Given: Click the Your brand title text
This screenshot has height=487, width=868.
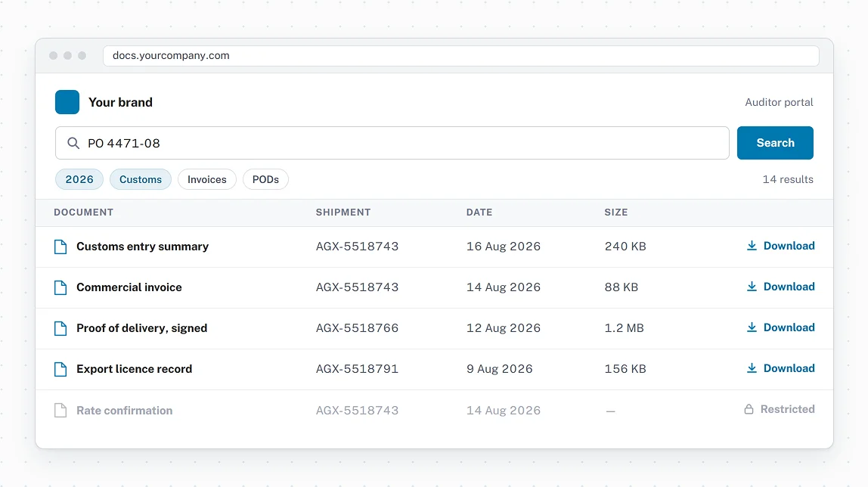Looking at the screenshot, I should (x=121, y=102).
